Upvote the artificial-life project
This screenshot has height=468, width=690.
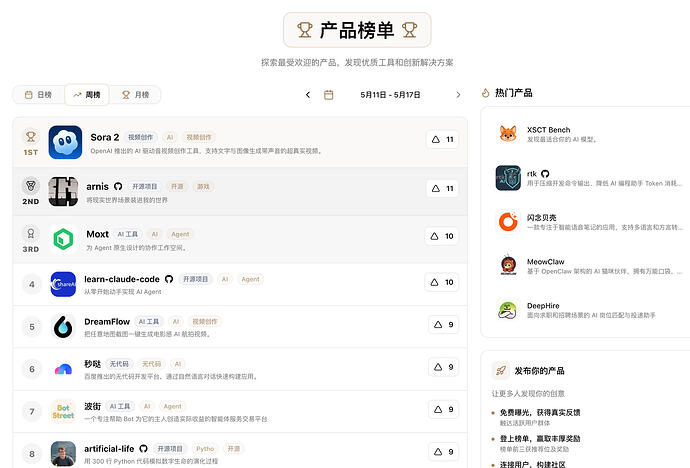click(x=444, y=452)
